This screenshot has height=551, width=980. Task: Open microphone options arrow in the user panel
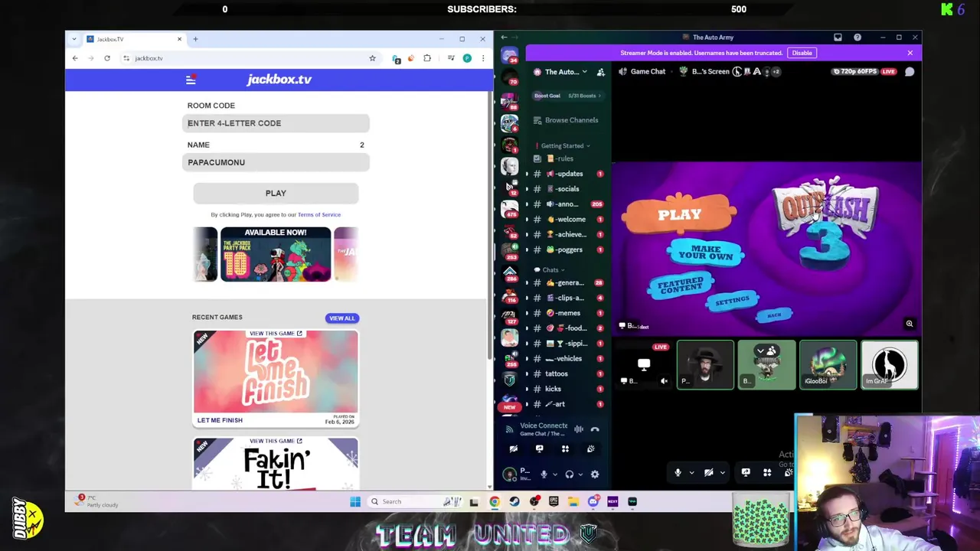[x=554, y=474]
